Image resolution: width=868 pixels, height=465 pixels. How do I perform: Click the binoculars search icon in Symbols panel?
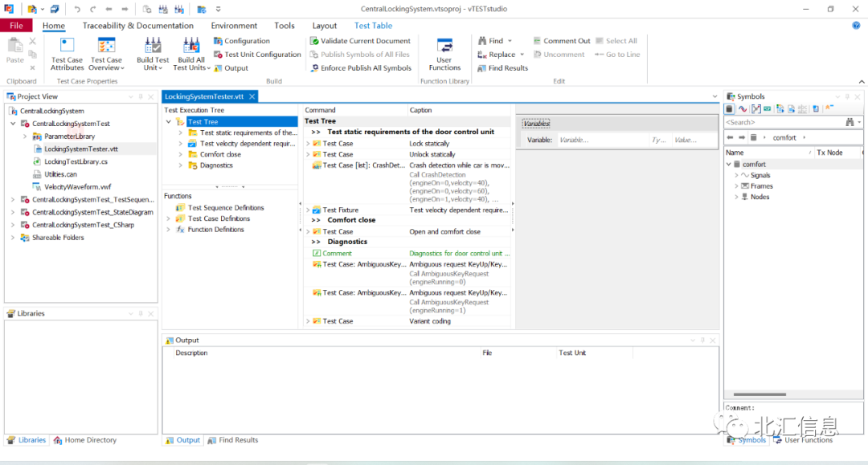click(850, 121)
